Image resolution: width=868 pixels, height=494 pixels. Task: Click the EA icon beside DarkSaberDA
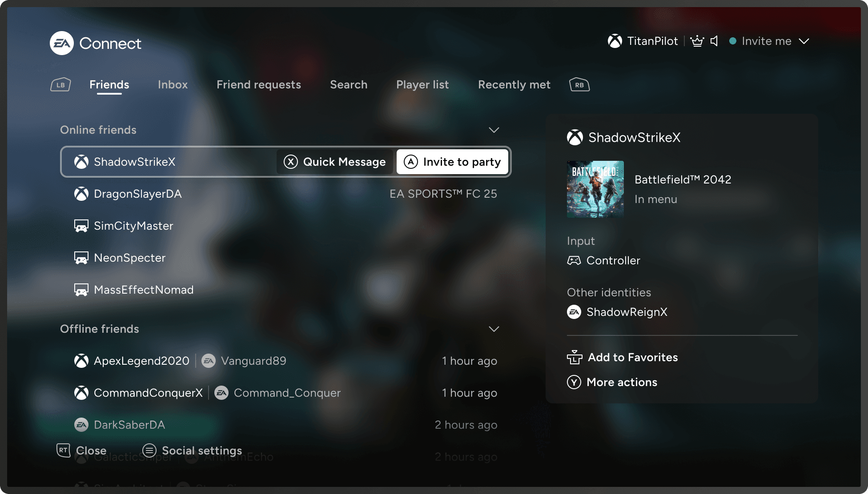[x=81, y=425]
